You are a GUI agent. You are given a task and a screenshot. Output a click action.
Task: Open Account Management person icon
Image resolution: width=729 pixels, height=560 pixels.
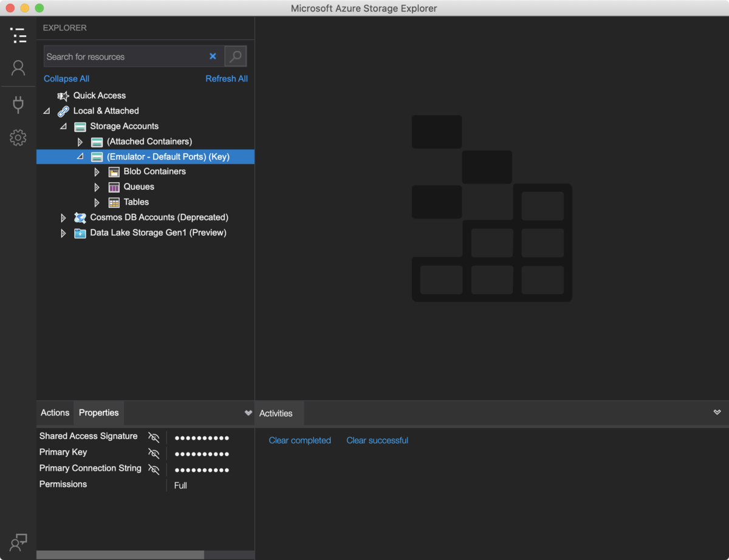tap(18, 68)
